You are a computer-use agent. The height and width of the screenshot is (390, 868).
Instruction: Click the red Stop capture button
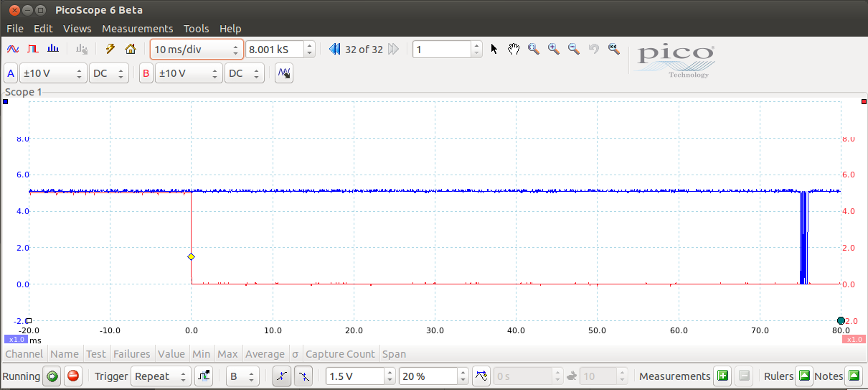(x=72, y=376)
